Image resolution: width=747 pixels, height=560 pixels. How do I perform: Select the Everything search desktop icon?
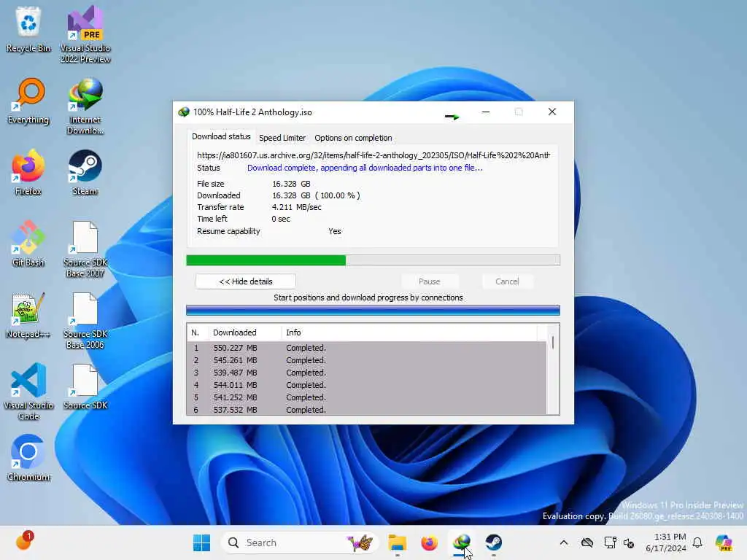click(28, 101)
